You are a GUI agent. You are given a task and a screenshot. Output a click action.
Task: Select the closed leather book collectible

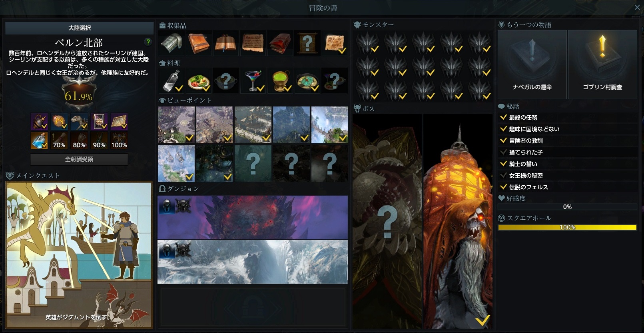[199, 43]
